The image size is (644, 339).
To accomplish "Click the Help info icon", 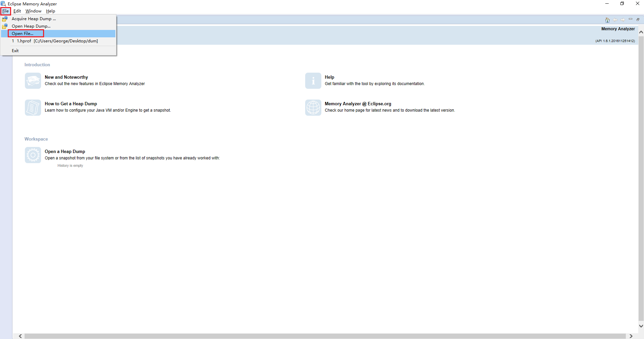I will pyautogui.click(x=313, y=81).
